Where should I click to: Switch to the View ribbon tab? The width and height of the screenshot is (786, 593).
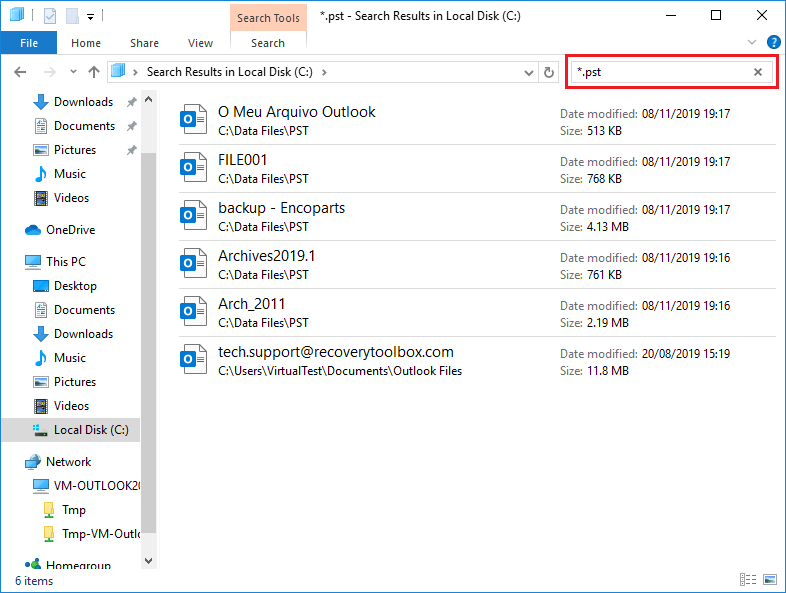(x=200, y=43)
